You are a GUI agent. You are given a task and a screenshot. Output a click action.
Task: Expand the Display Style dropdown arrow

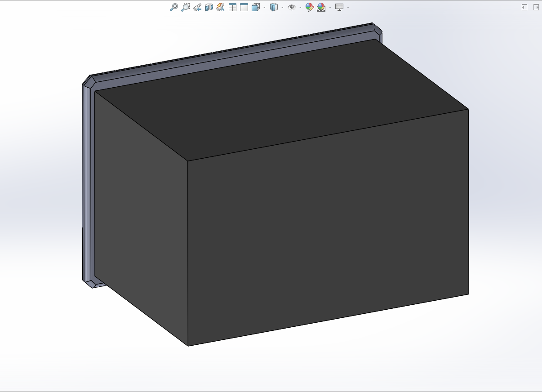coord(282,7)
